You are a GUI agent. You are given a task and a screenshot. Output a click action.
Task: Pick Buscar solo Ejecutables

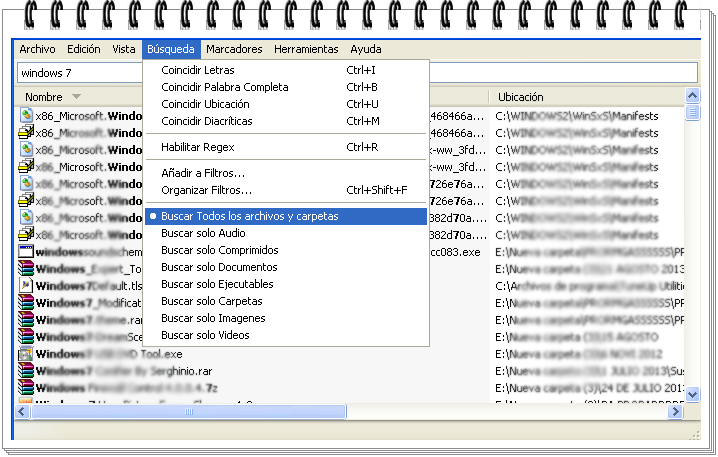(x=286, y=284)
